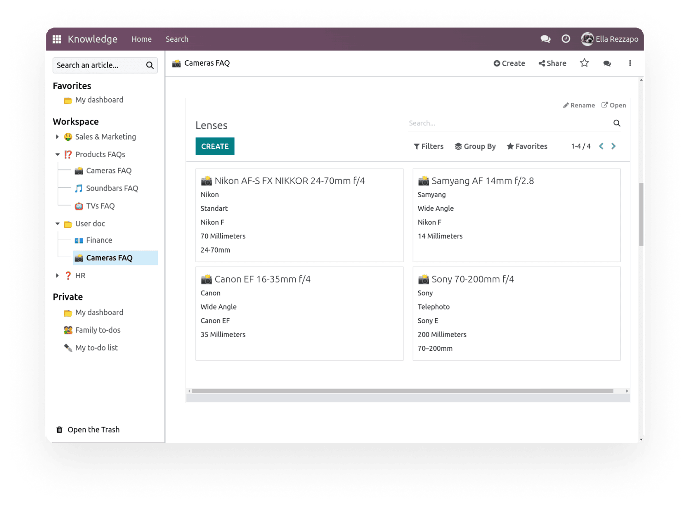This screenshot has height=507, width=690.
Task: Expand the HR tree node
Action: point(57,276)
